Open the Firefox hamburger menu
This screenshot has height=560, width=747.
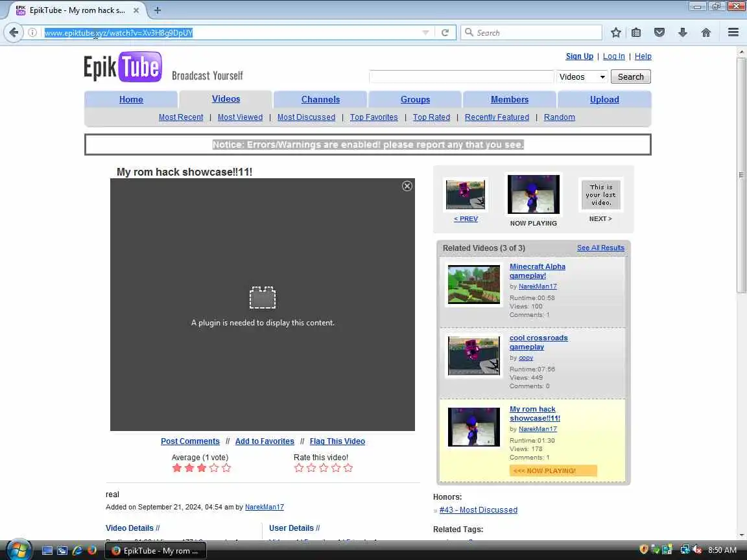[733, 32]
